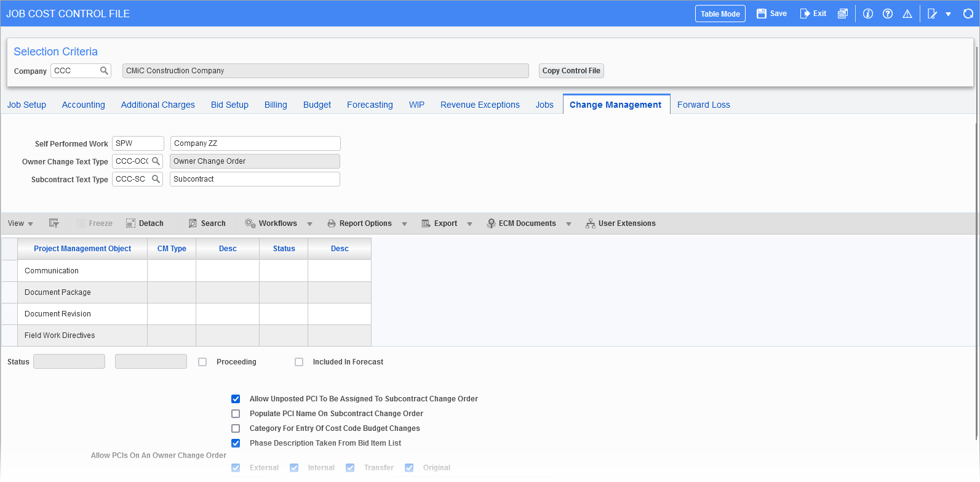Open Owner Change Text Type lookup magnifier
Image resolution: width=980 pixels, height=482 pixels.
click(156, 161)
